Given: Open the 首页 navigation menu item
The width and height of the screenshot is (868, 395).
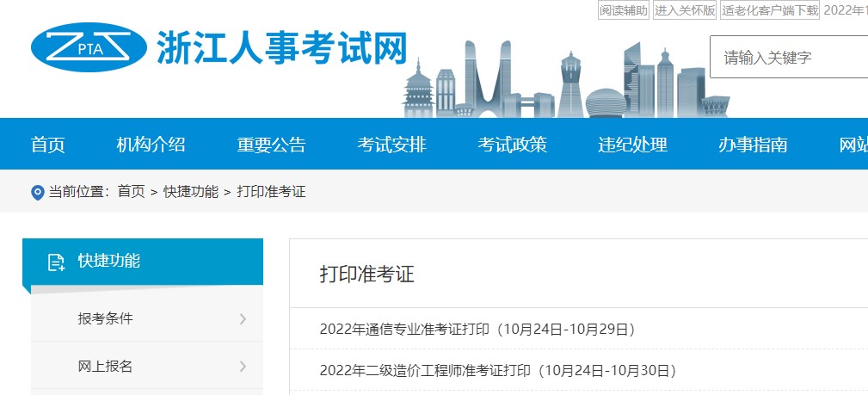Looking at the screenshot, I should pos(48,145).
